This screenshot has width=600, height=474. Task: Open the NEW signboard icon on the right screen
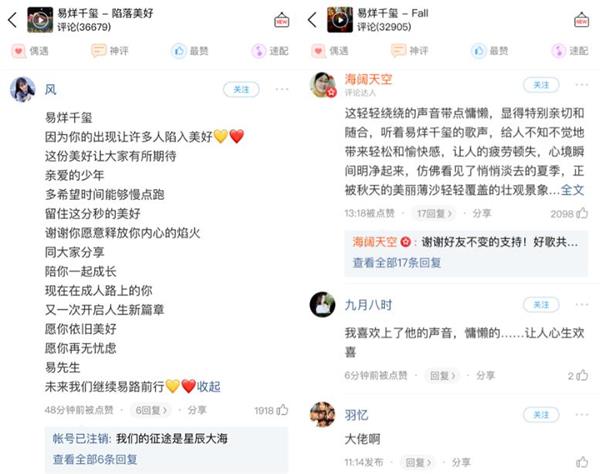(x=581, y=20)
